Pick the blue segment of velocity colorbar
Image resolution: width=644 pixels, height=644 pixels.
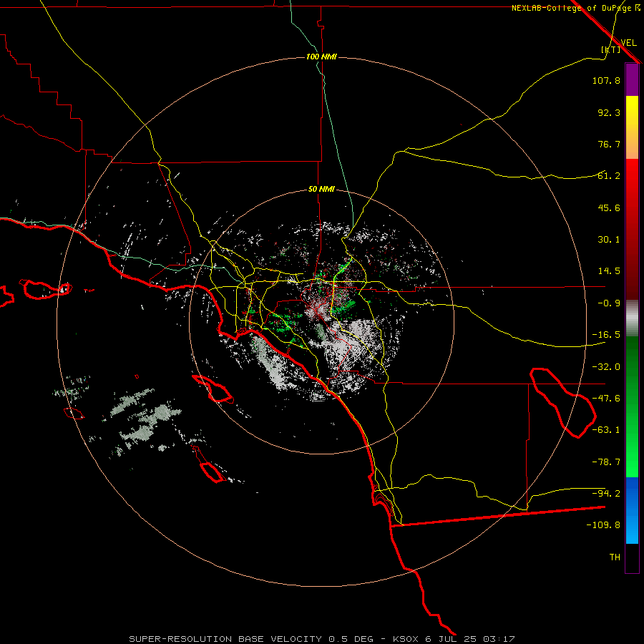click(632, 510)
